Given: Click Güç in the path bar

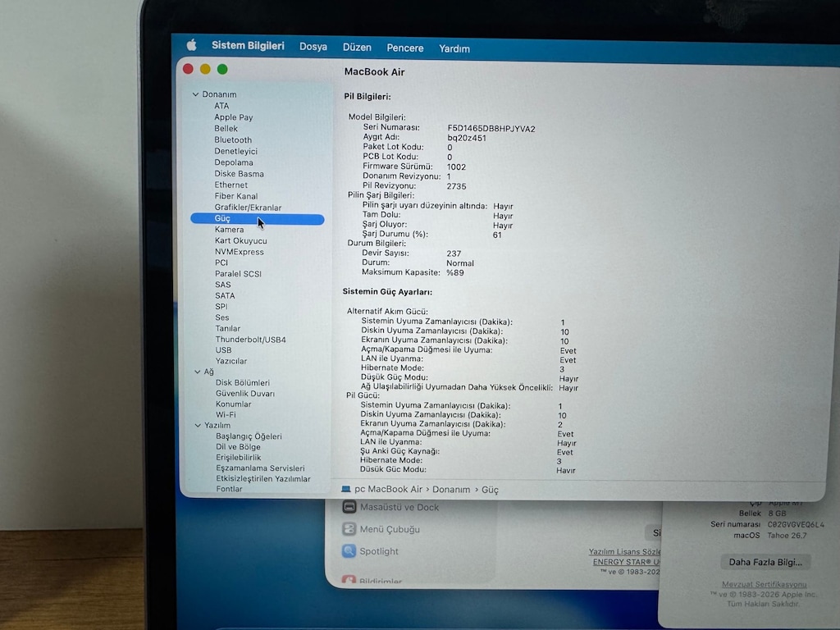Looking at the screenshot, I should pyautogui.click(x=490, y=490).
